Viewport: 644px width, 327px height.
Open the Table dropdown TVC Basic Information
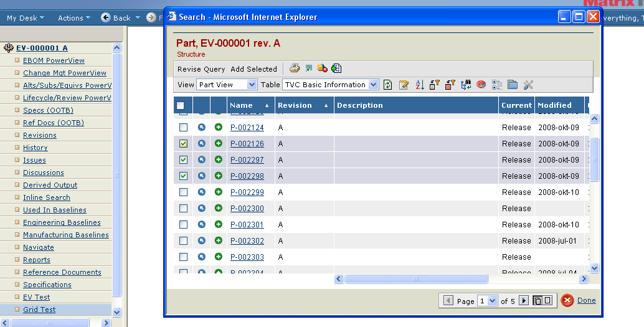[x=330, y=85]
